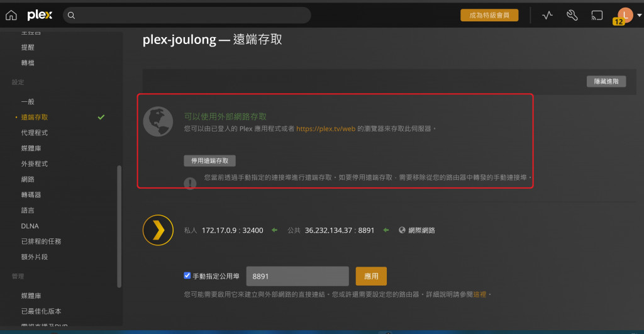644x334 pixels.
Task: Click the 停用遠端存取 button
Action: pos(209,160)
